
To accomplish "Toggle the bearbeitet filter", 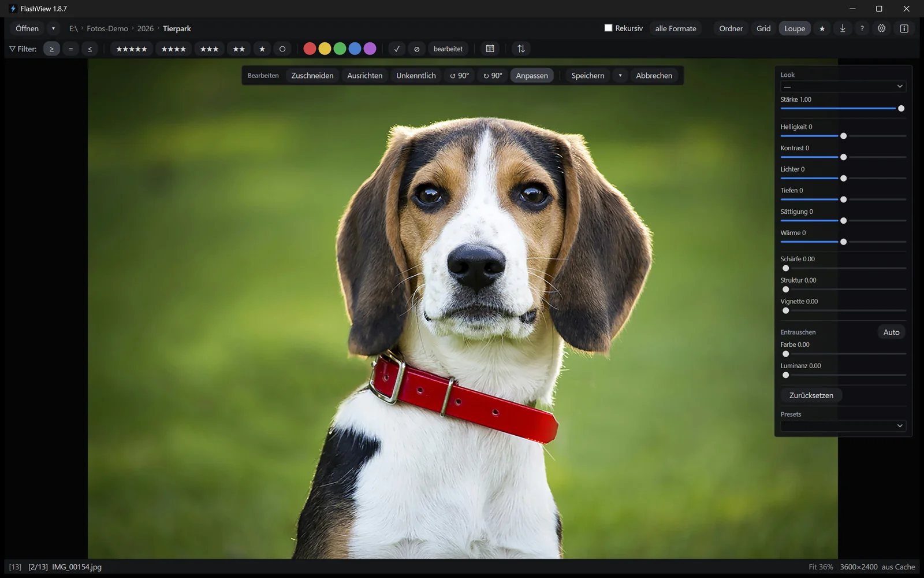I will (x=448, y=49).
